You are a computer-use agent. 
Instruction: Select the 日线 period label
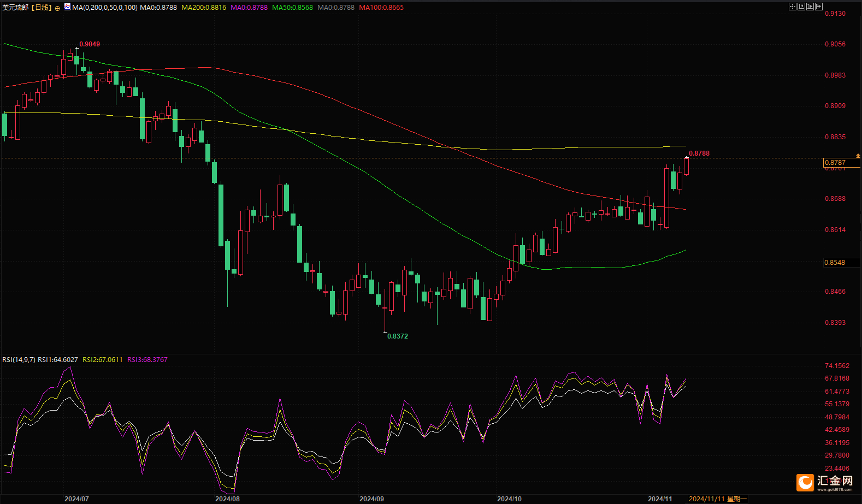[42, 8]
